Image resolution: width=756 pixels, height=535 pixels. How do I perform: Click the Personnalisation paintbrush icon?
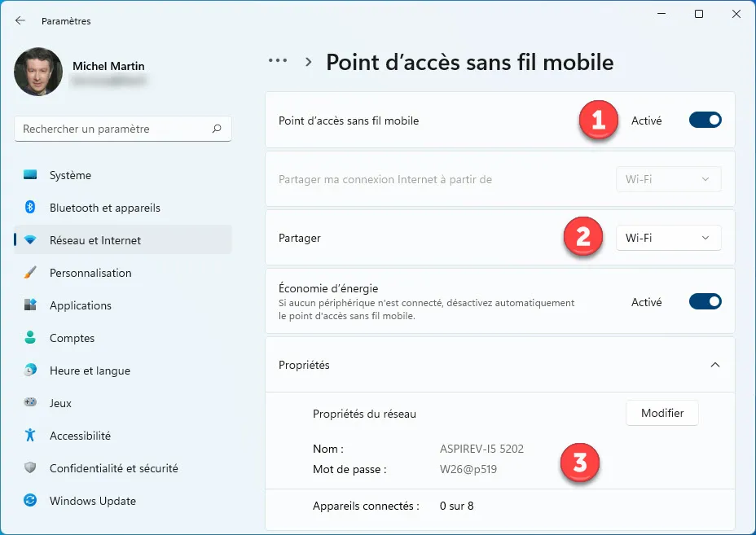pos(30,273)
